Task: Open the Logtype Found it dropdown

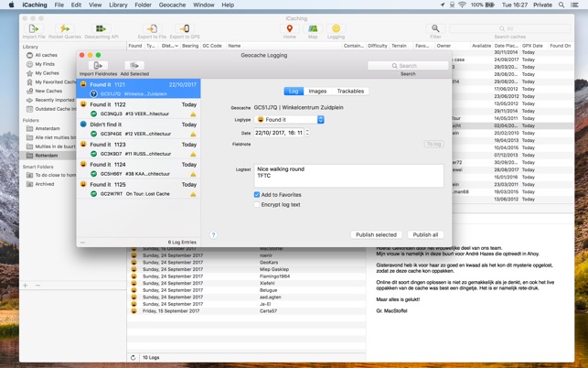Action: tap(290, 119)
